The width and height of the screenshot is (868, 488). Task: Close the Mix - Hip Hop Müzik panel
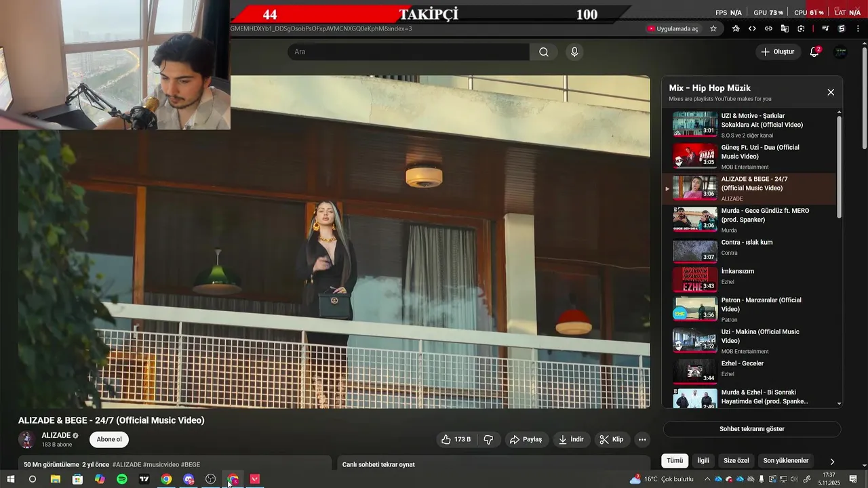click(x=831, y=92)
